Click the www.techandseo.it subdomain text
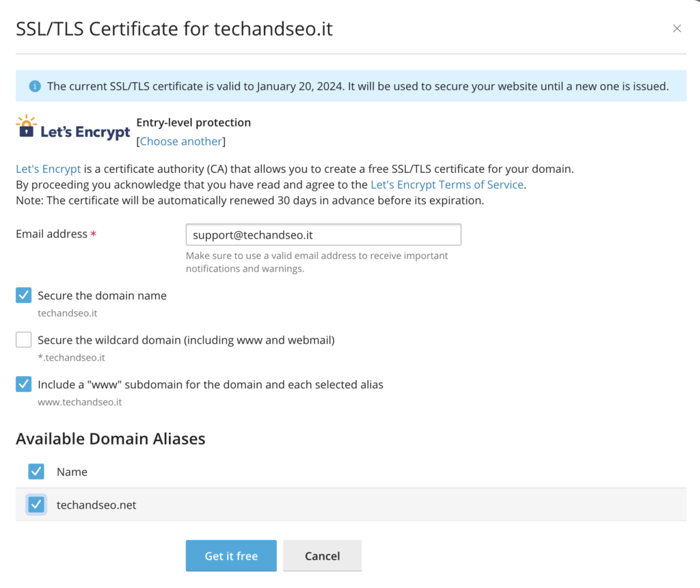Viewport: 700px width, 588px height. coord(80,402)
